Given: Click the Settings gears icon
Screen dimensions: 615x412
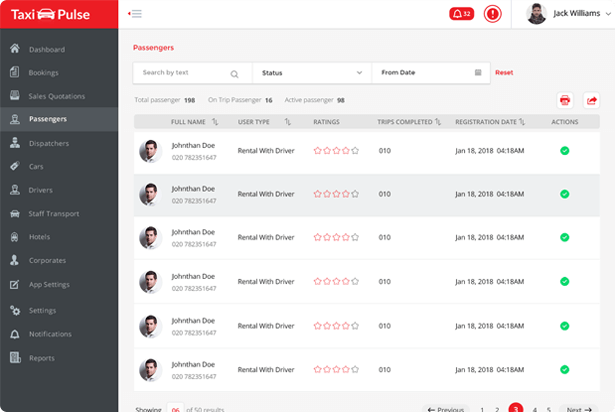Looking at the screenshot, I should (x=15, y=310).
